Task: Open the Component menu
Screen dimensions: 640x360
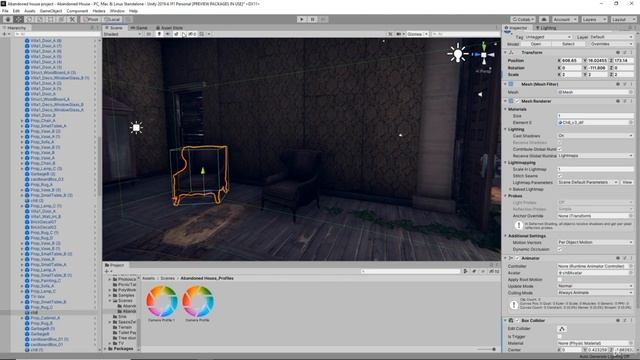Action: [77, 11]
